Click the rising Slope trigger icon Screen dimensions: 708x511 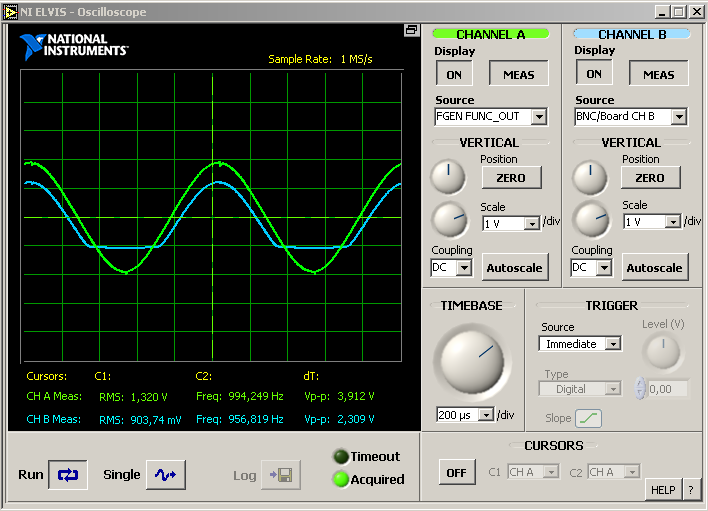pyautogui.click(x=588, y=418)
